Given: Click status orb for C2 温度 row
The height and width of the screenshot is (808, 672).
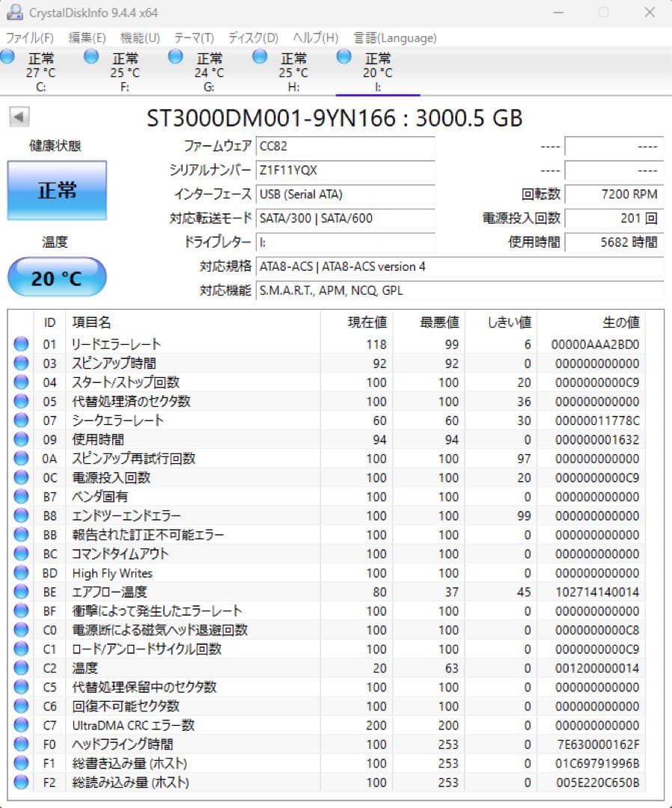Looking at the screenshot, I should point(21,668).
